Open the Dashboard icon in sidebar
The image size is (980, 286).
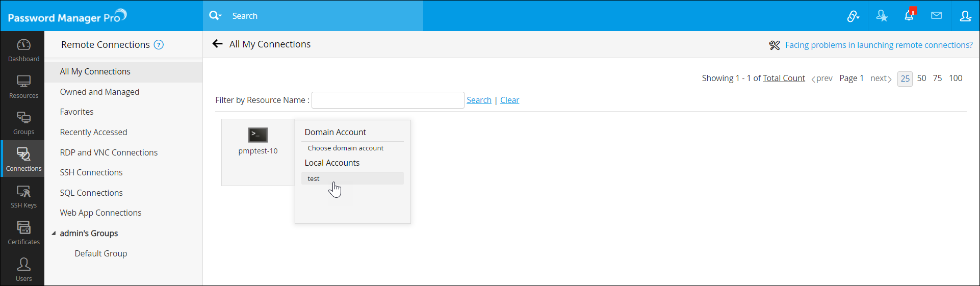coord(23,50)
